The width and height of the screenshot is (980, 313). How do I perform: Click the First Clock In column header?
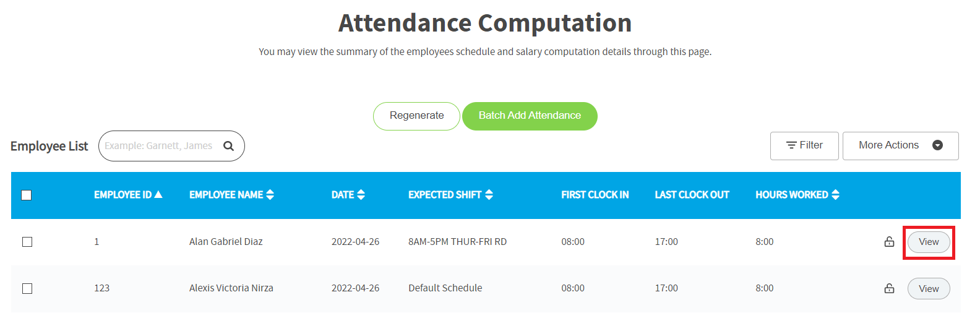pos(595,195)
